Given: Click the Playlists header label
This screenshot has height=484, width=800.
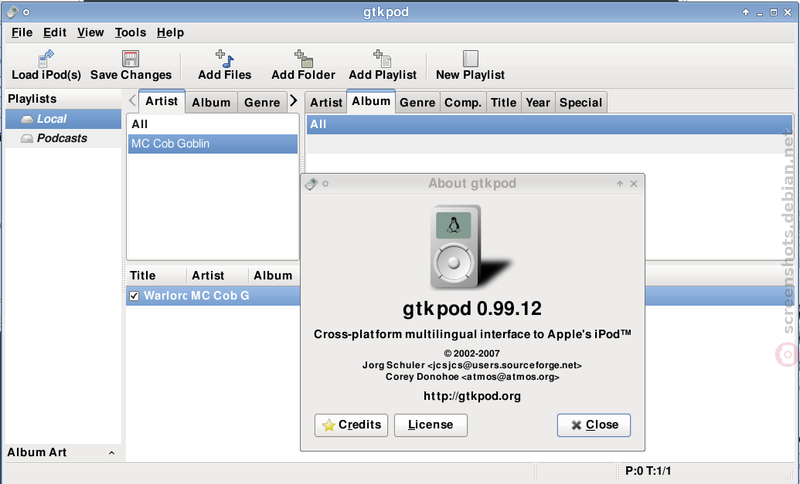Looking at the screenshot, I should (x=32, y=99).
